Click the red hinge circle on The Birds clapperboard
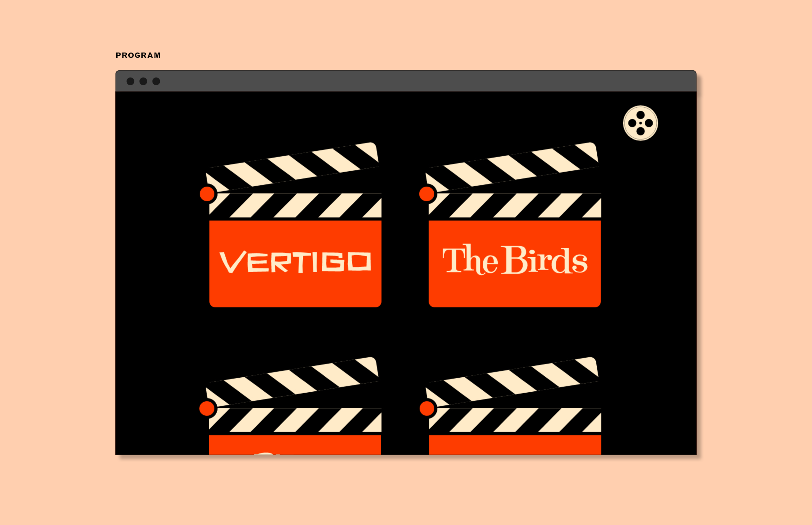The image size is (812, 525). click(426, 194)
